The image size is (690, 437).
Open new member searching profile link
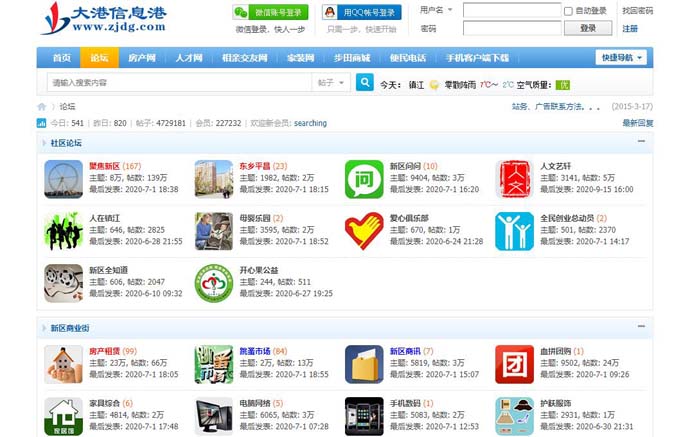[x=310, y=123]
